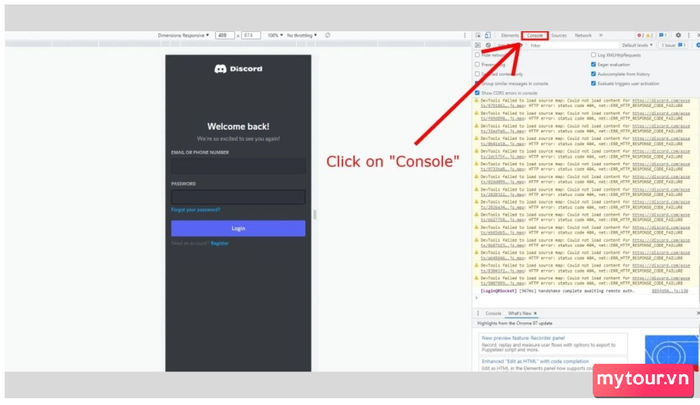This screenshot has width=700, height=405.
Task: Click the viewport height field 874
Action: click(x=251, y=35)
